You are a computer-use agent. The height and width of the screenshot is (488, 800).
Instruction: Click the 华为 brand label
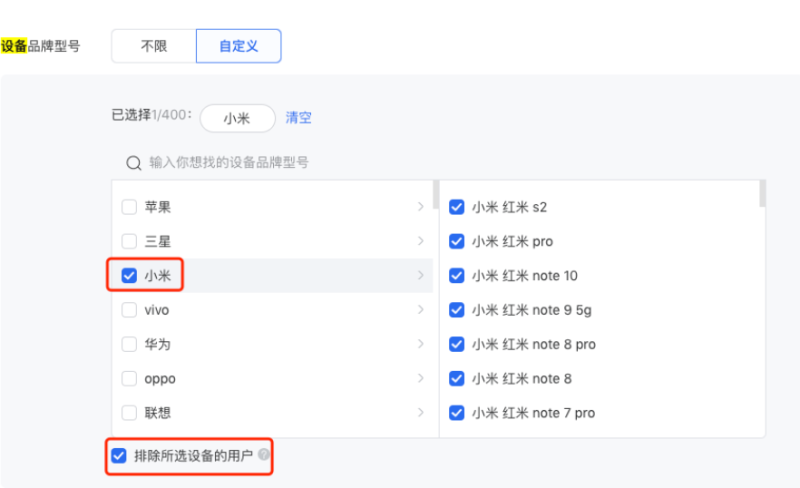pyautogui.click(x=158, y=344)
